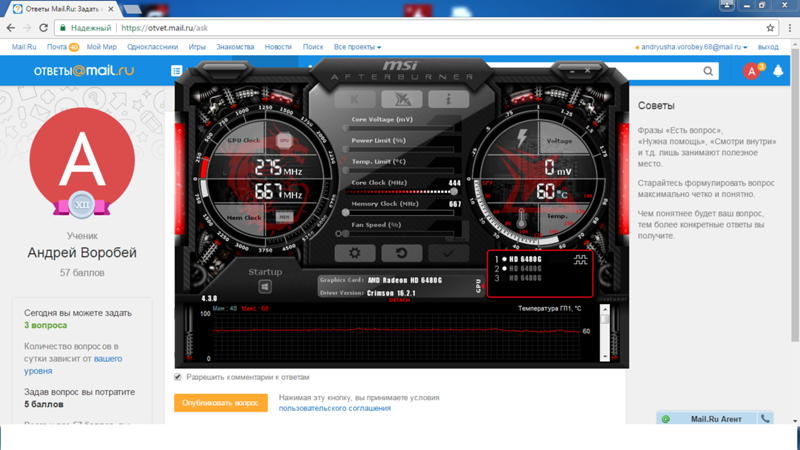Click the address bar URL otvet.mail.ru/ask

coord(165,28)
